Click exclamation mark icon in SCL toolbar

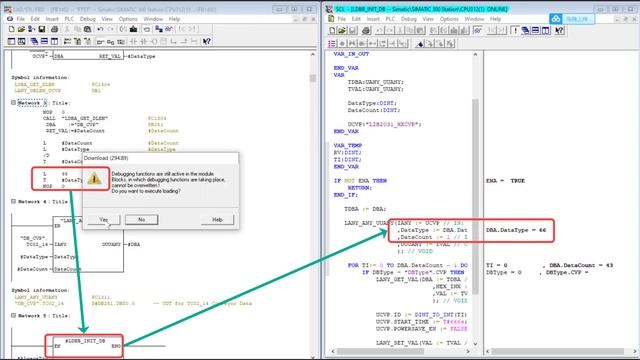click(516, 30)
